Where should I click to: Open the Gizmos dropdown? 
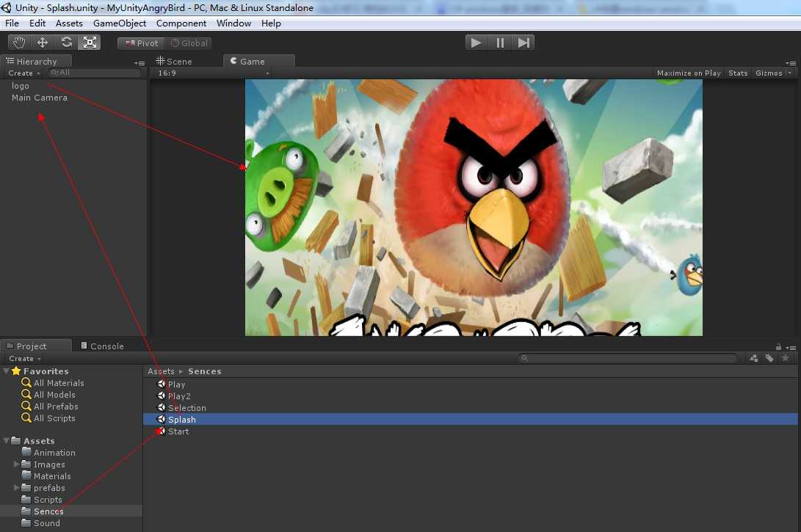(x=773, y=73)
